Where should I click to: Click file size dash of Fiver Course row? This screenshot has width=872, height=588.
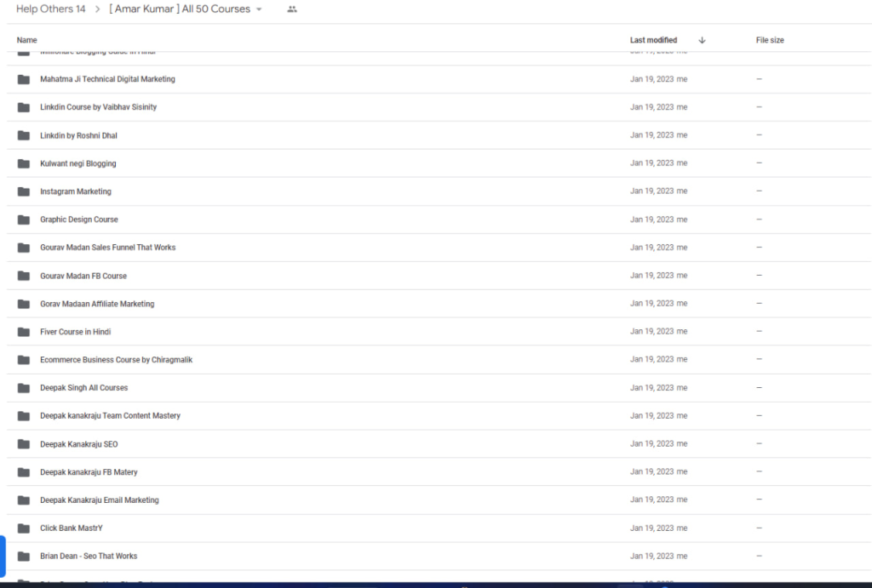[x=759, y=331]
